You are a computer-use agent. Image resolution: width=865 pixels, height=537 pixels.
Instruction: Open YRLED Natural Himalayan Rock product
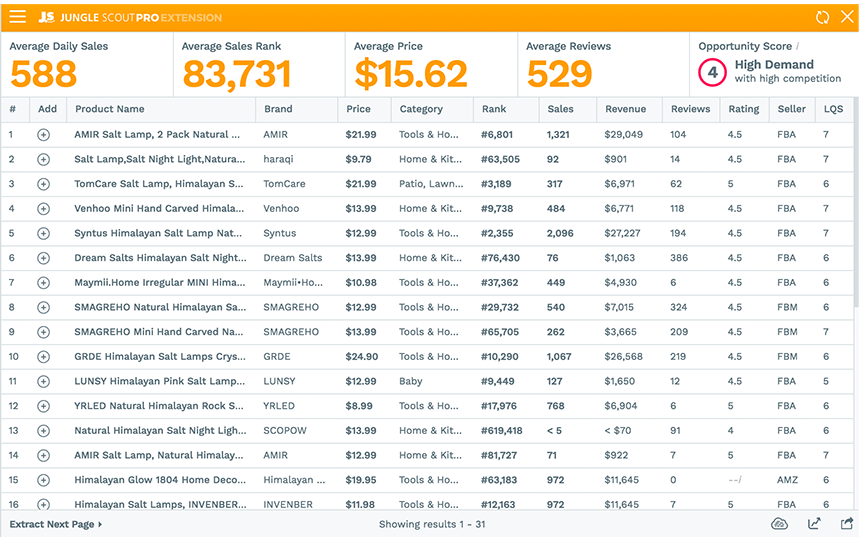coord(158,406)
